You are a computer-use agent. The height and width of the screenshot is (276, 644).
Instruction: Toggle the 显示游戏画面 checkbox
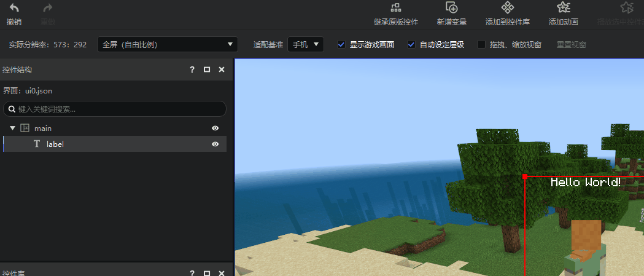click(341, 44)
